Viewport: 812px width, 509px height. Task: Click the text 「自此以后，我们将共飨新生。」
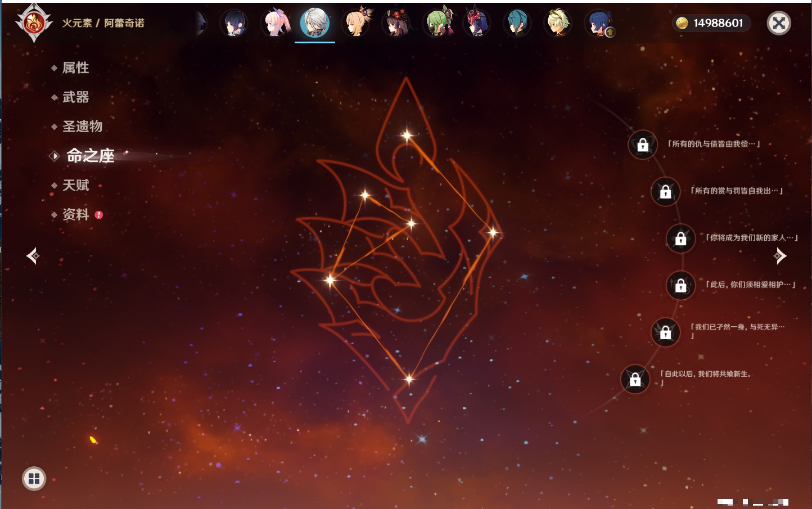click(x=706, y=377)
